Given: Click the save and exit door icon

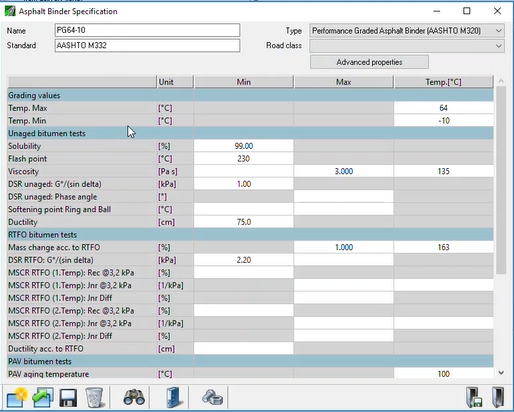Looking at the screenshot, I should coord(474,397).
